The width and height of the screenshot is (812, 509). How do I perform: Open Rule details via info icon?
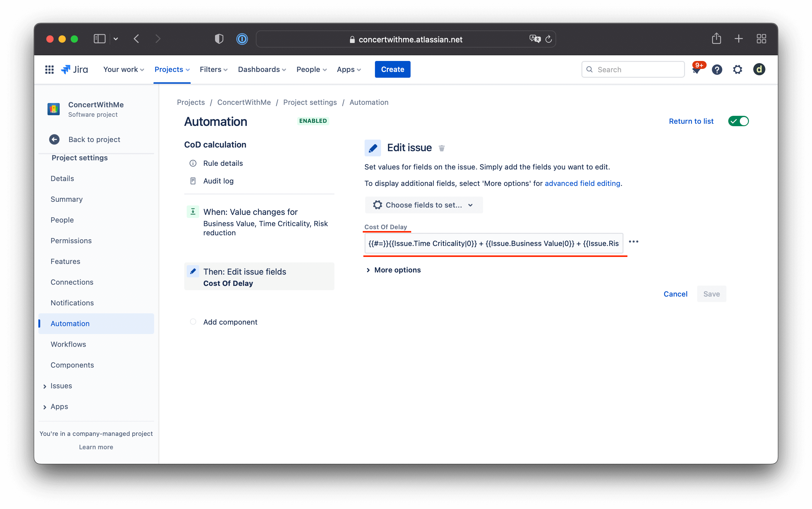click(x=193, y=163)
